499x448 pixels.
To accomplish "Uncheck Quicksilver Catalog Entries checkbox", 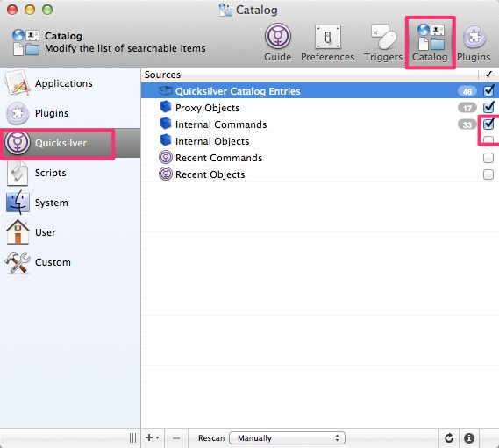I will pyautogui.click(x=488, y=91).
